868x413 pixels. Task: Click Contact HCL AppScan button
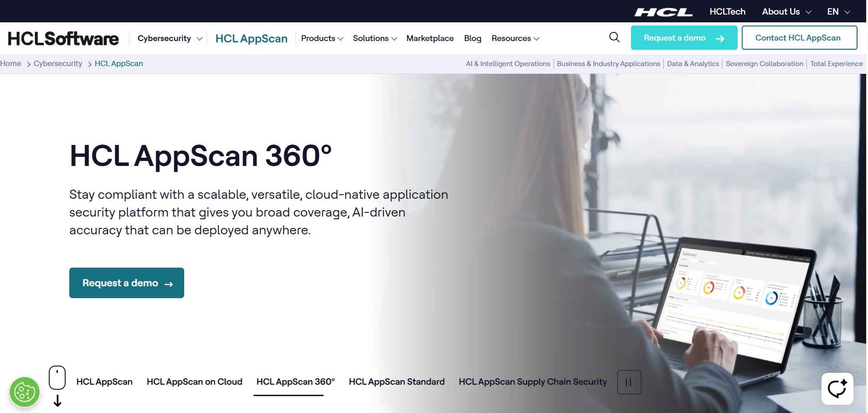799,38
